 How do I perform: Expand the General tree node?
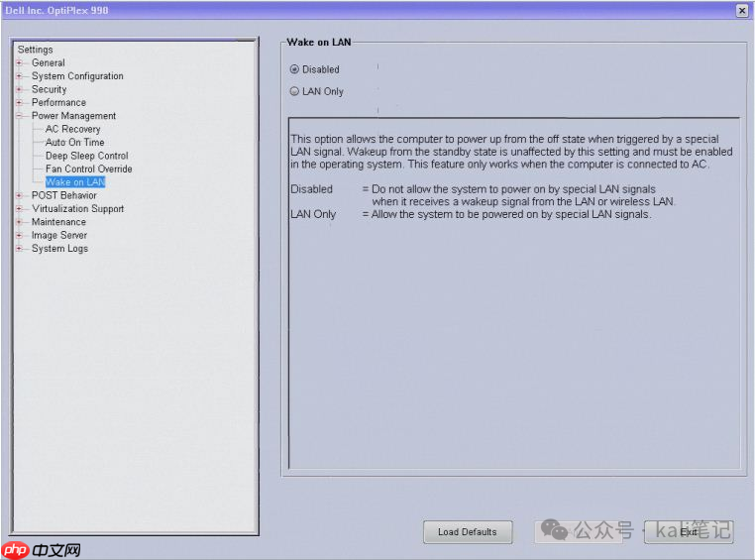pyautogui.click(x=19, y=63)
